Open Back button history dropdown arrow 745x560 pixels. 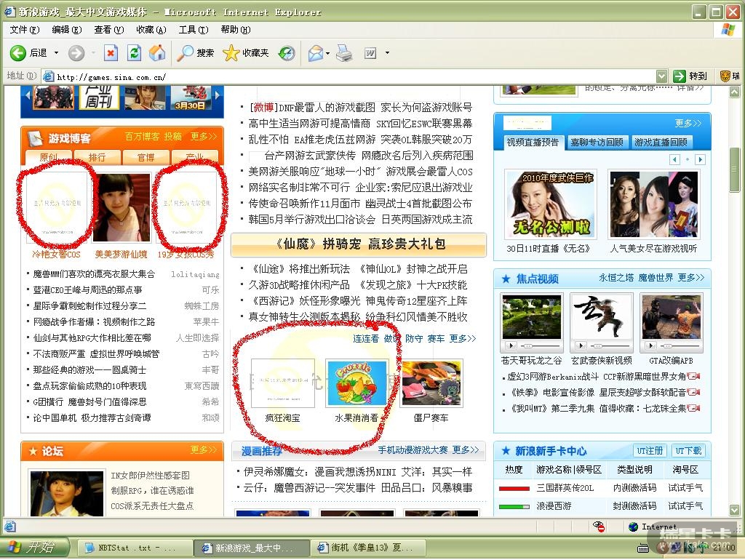pos(57,52)
